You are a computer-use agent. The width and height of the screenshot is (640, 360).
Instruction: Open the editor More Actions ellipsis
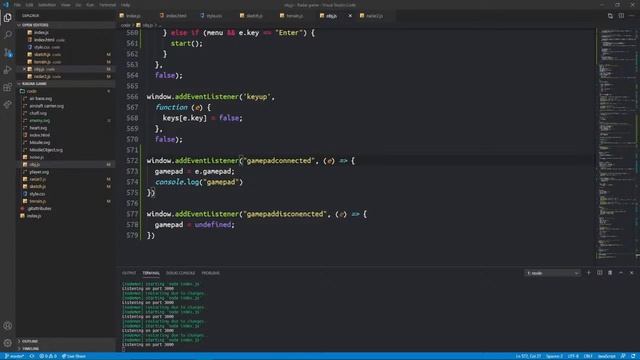(632, 16)
